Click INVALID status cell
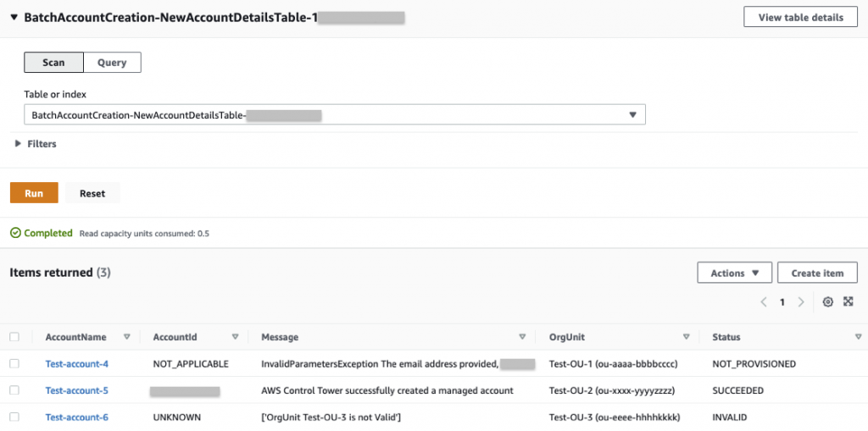The height and width of the screenshot is (431, 868). [730, 417]
